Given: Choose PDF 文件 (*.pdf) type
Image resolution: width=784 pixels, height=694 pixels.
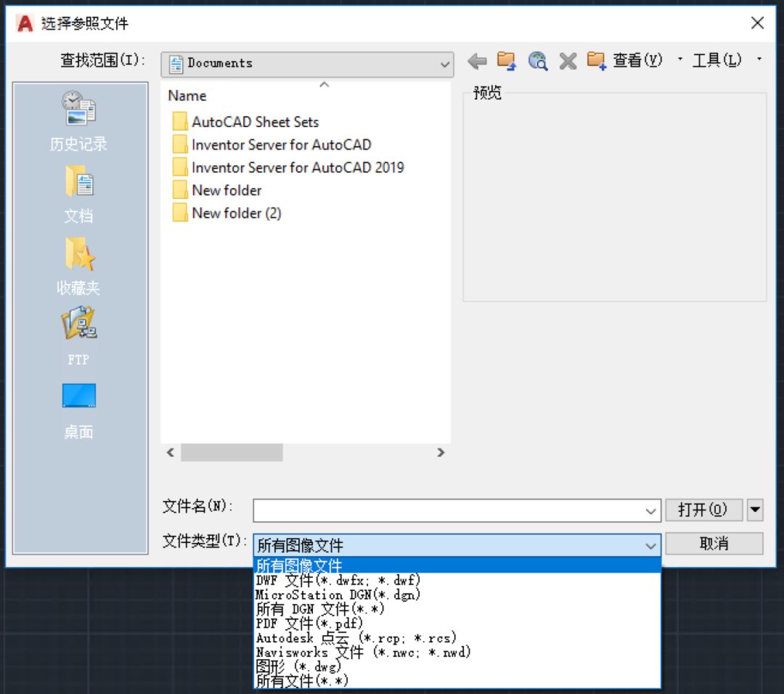Looking at the screenshot, I should 457,624.
